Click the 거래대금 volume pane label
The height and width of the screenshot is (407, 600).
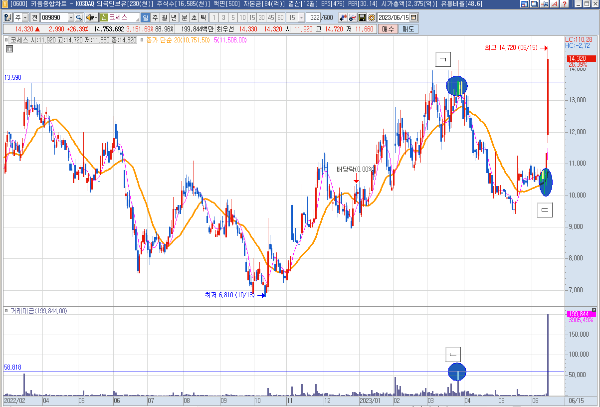(x=38, y=311)
